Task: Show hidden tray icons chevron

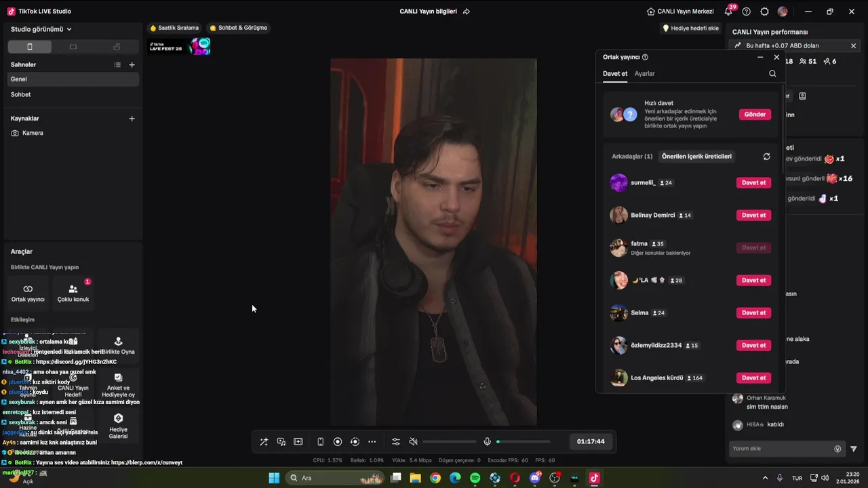Action: click(766, 478)
